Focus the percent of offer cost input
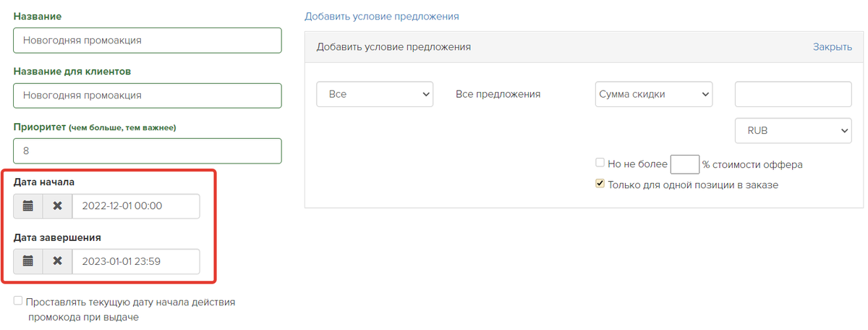This screenshot has width=868, height=330. coord(685,164)
